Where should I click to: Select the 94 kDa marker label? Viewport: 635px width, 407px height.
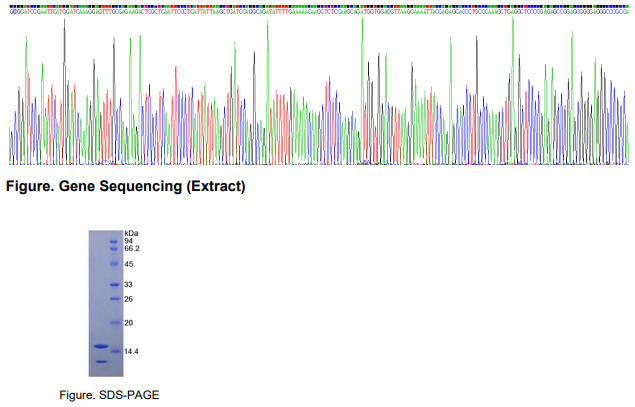coord(128,241)
